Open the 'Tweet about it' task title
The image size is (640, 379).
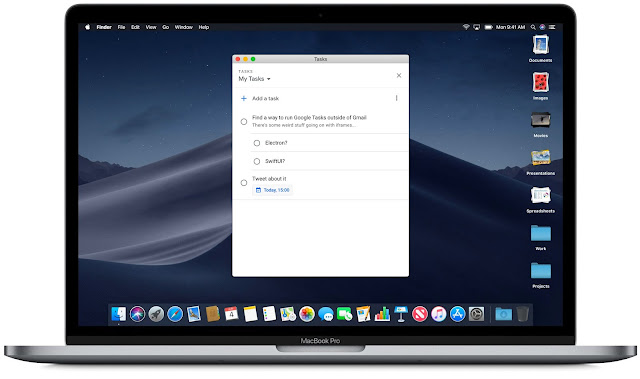(269, 179)
